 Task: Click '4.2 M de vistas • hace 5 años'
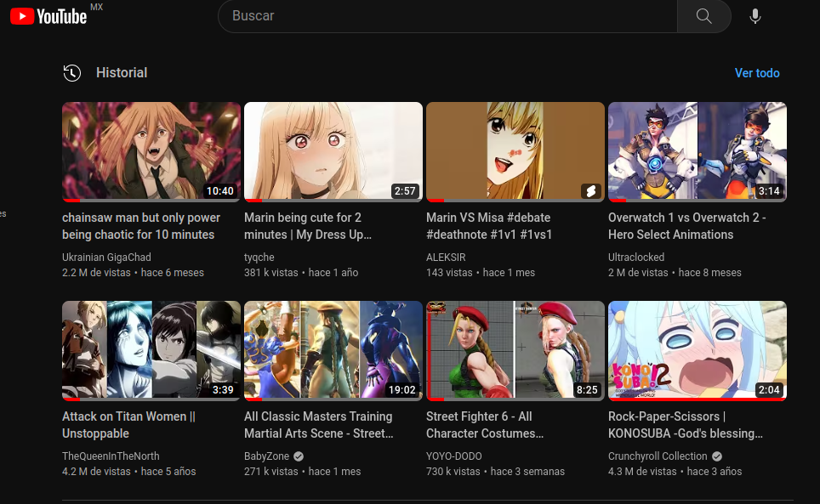click(x=129, y=472)
